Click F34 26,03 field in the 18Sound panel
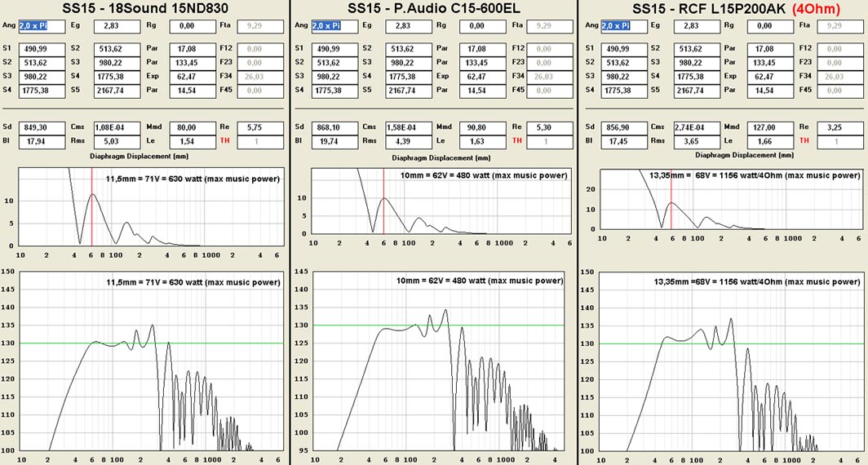 tap(261, 77)
